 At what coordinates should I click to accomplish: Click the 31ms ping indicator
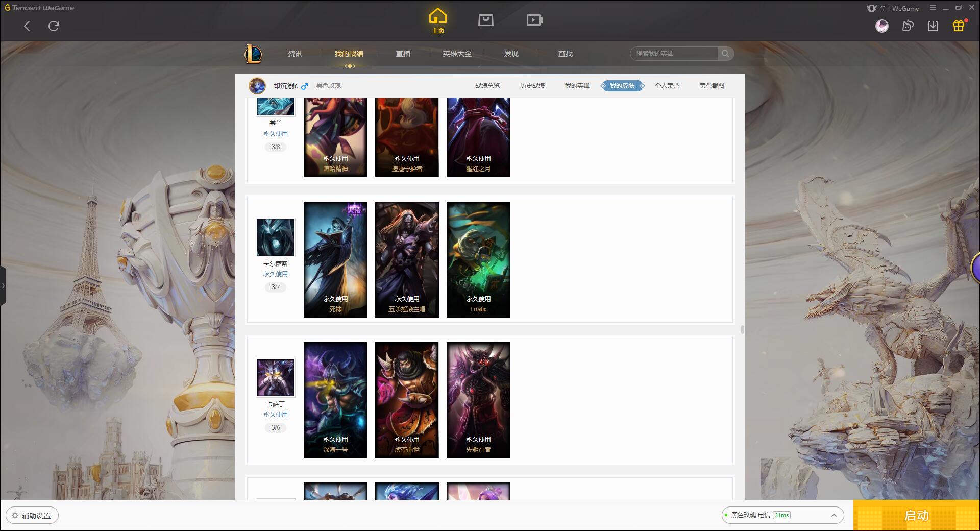pos(782,515)
